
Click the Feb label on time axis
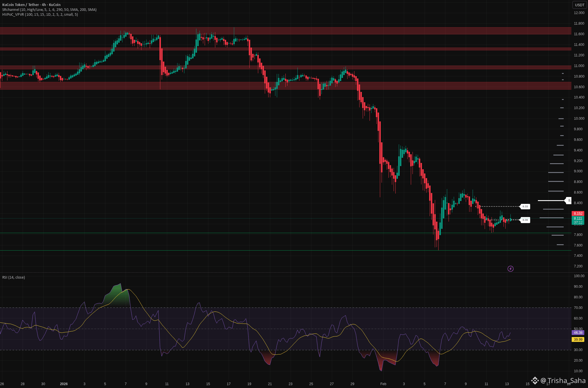click(383, 384)
